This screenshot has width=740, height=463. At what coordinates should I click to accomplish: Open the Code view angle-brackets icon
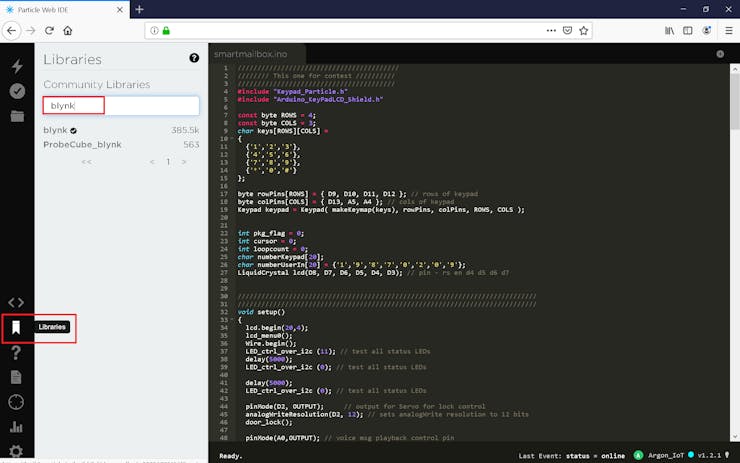16,302
